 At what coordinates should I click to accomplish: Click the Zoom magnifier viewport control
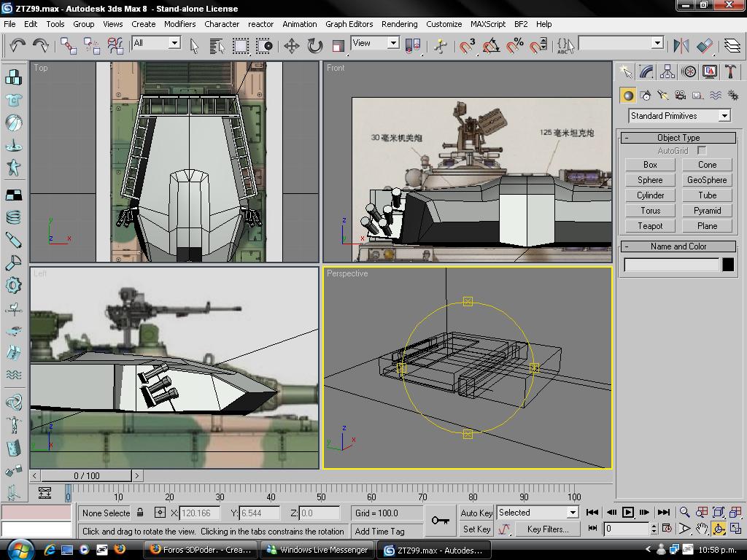[x=684, y=513]
